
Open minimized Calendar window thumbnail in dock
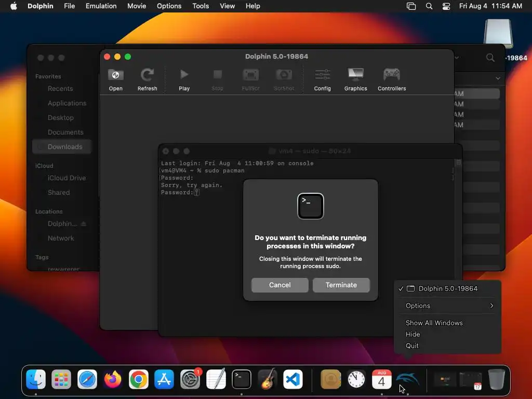pyautogui.click(x=471, y=380)
